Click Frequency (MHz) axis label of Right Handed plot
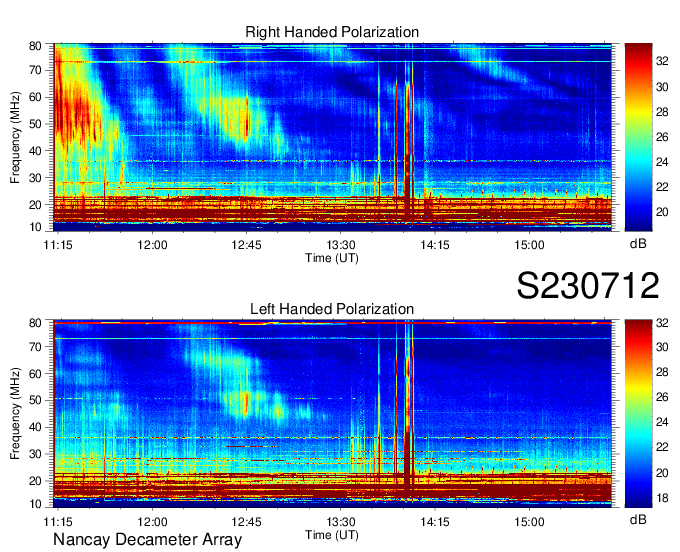This screenshot has width=680, height=552. (16, 137)
